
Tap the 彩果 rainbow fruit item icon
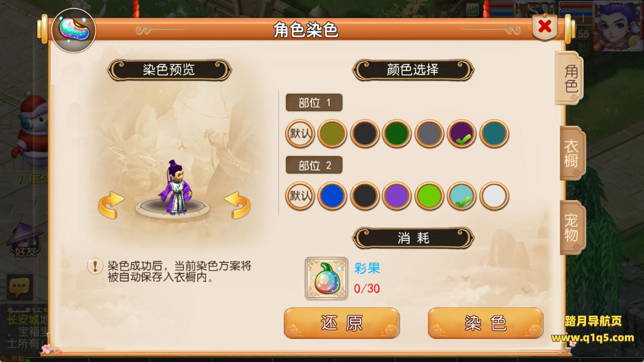327,279
